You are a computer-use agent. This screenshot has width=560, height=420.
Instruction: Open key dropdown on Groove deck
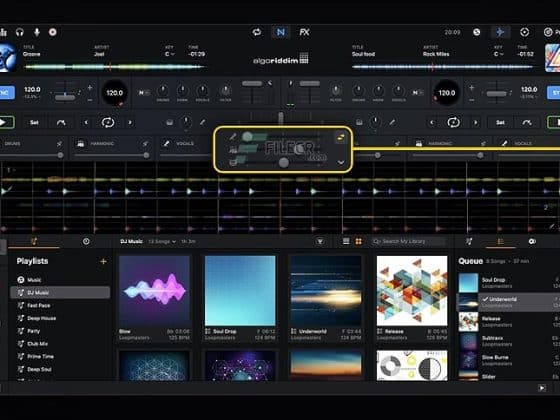tap(170, 54)
